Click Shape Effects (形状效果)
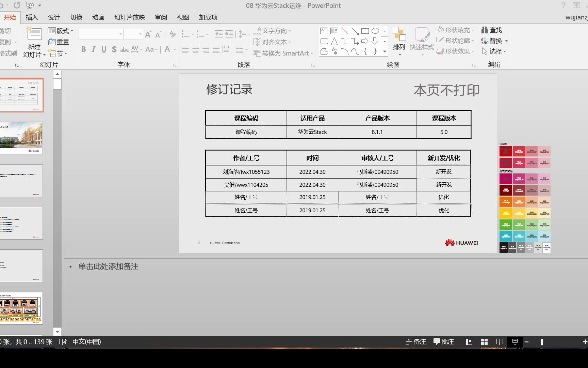 (x=456, y=51)
